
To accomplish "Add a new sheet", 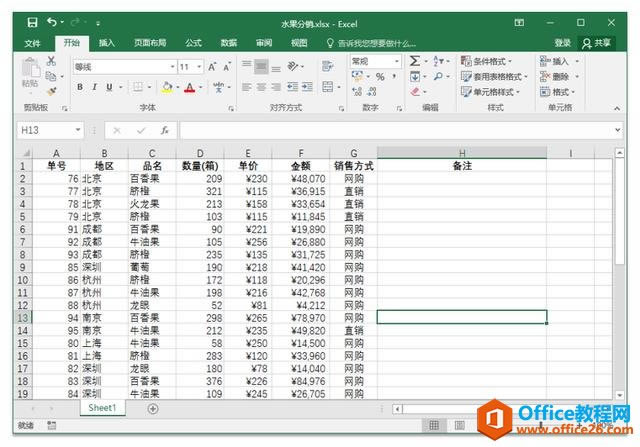I will [x=153, y=408].
